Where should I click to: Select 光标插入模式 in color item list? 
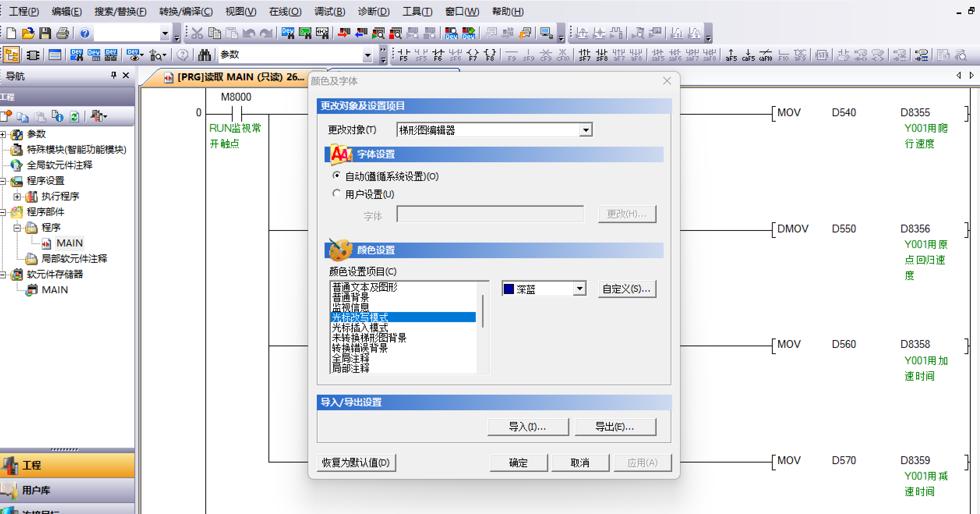(360, 328)
